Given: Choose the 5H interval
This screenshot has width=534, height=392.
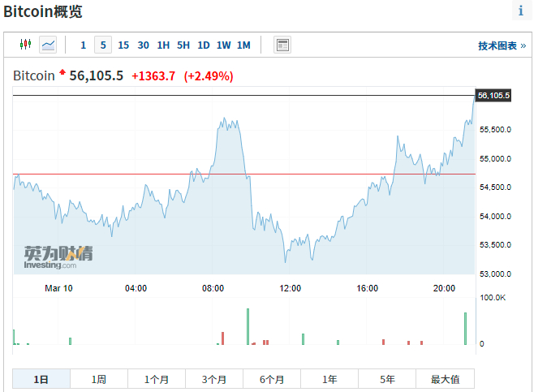Looking at the screenshot, I should pos(183,45).
